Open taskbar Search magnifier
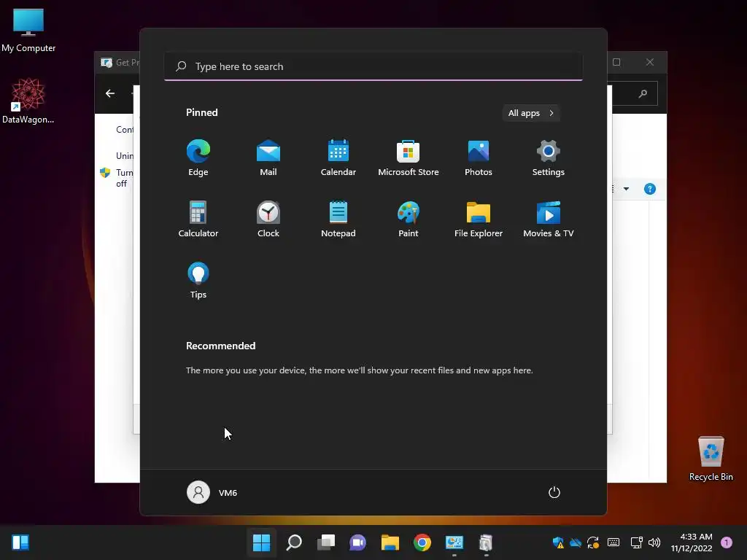 tap(293, 542)
